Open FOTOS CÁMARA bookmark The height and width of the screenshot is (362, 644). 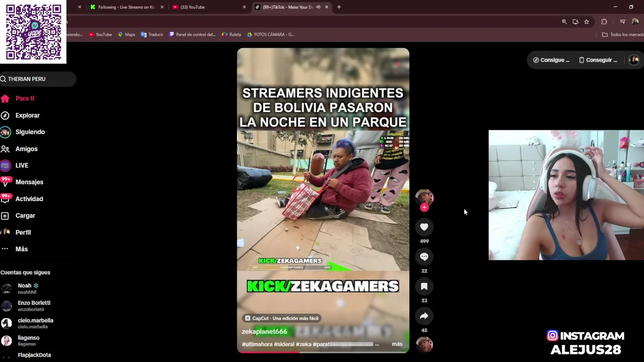[271, 35]
